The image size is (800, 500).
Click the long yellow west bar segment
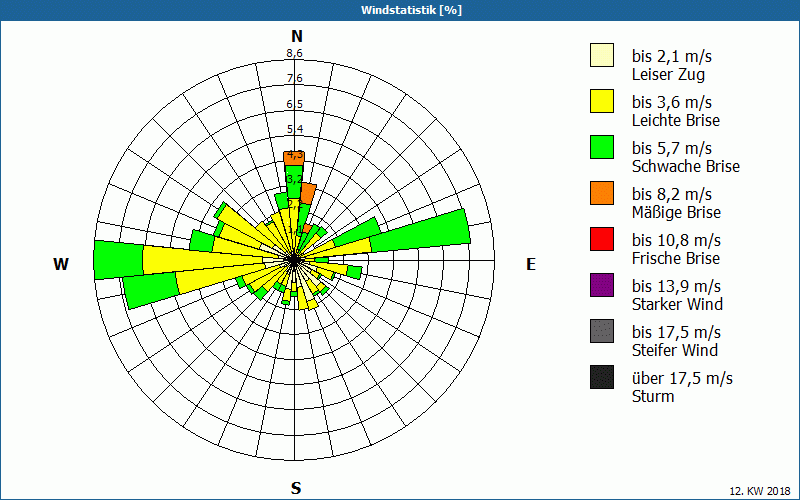pos(204,260)
